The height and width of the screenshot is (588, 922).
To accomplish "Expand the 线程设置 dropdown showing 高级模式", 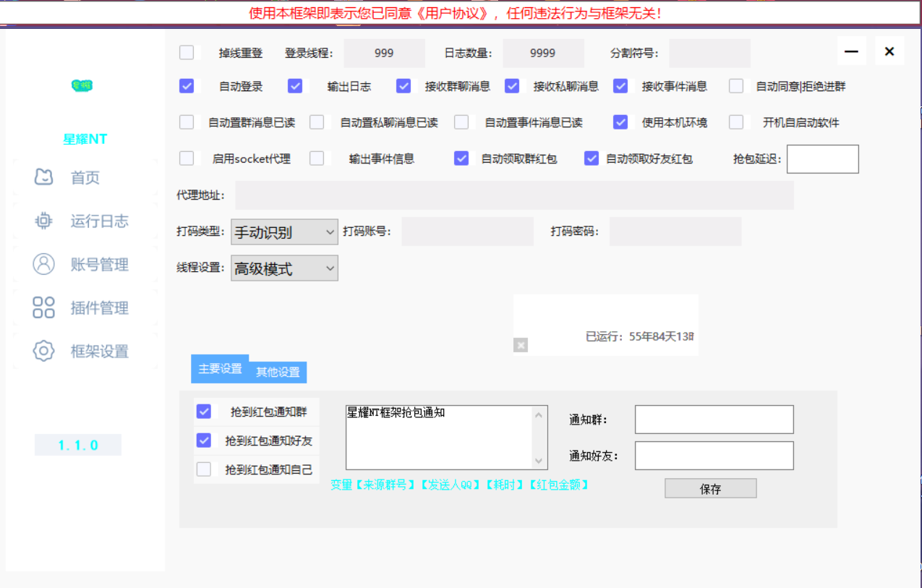I will click(x=283, y=268).
